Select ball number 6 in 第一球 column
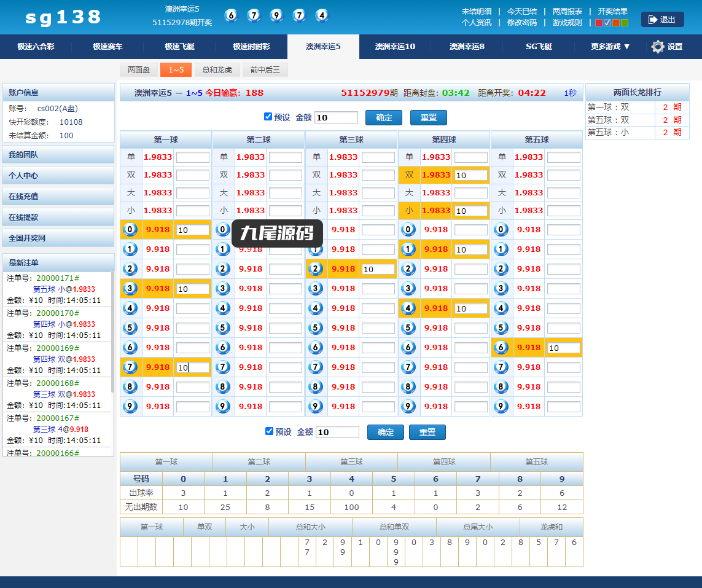The width and height of the screenshot is (702, 588). pyautogui.click(x=130, y=348)
